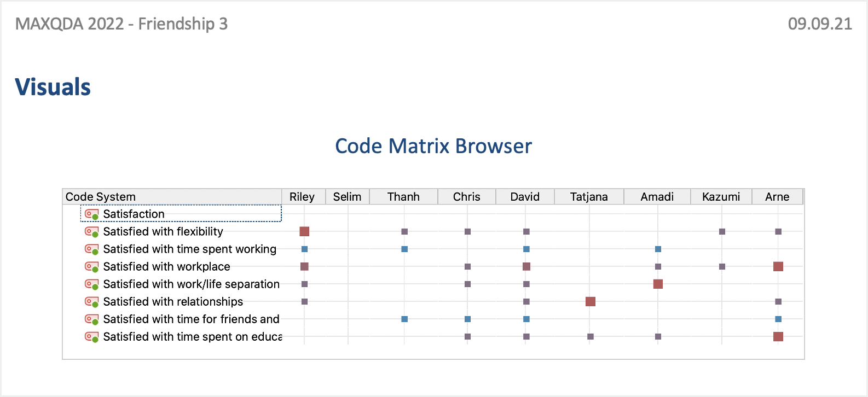
Task: Click Arne's large red square for workplace
Action: pyautogui.click(x=778, y=266)
